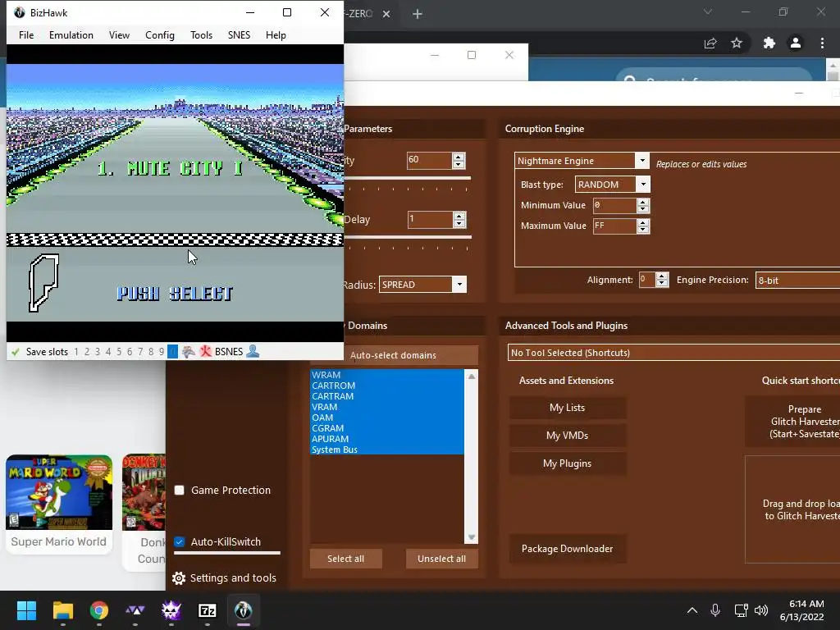Click the microphone tray icon
Screen dimensions: 840x630
point(715,610)
